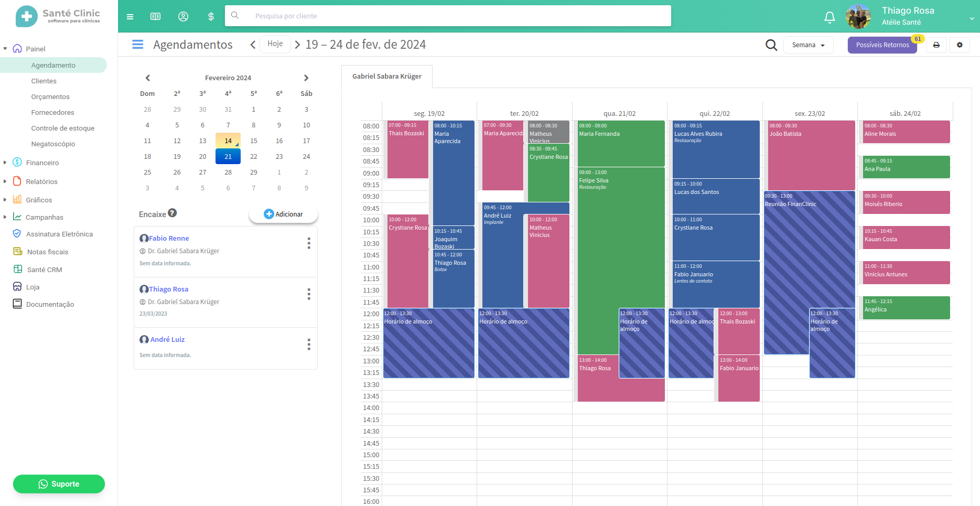
Task: Click the Encaixe help question mark
Action: click(173, 213)
